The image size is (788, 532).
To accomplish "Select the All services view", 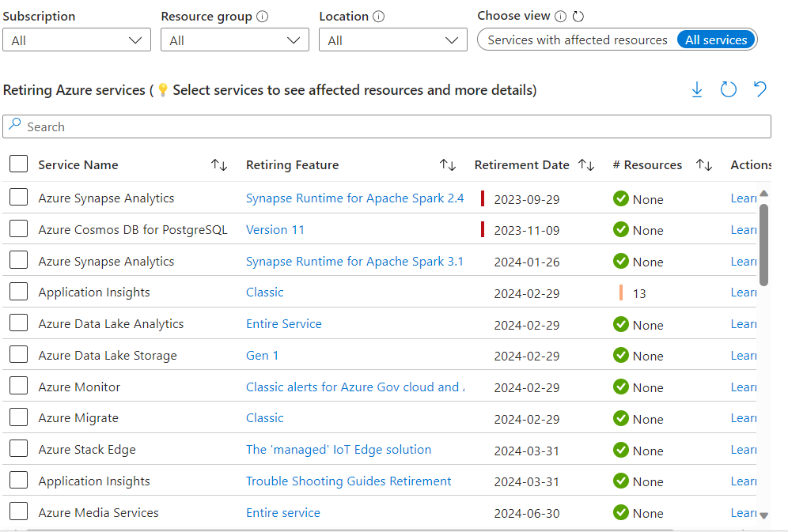I will pyautogui.click(x=716, y=40).
